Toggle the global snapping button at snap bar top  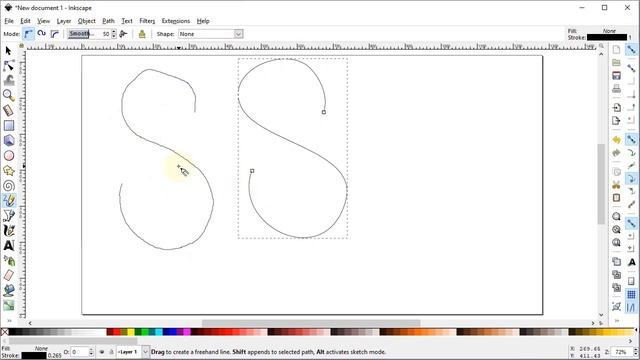click(x=631, y=50)
